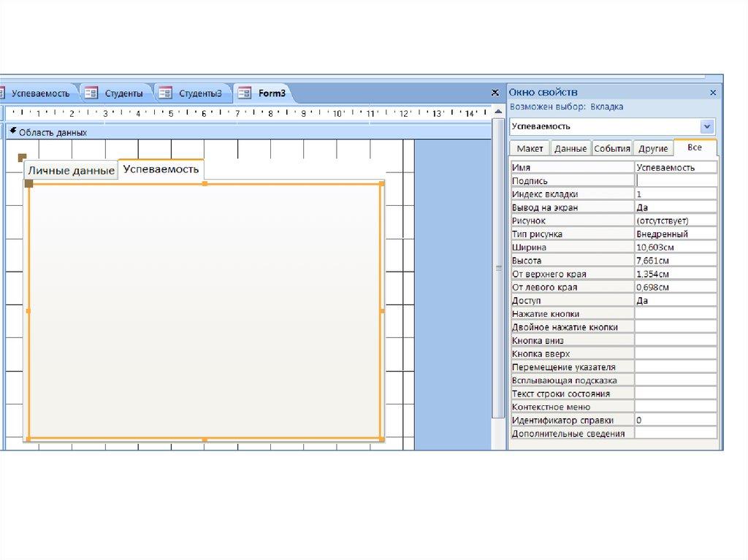The image size is (748, 560).
Task: Close the Form3 document window
Action: click(x=495, y=93)
